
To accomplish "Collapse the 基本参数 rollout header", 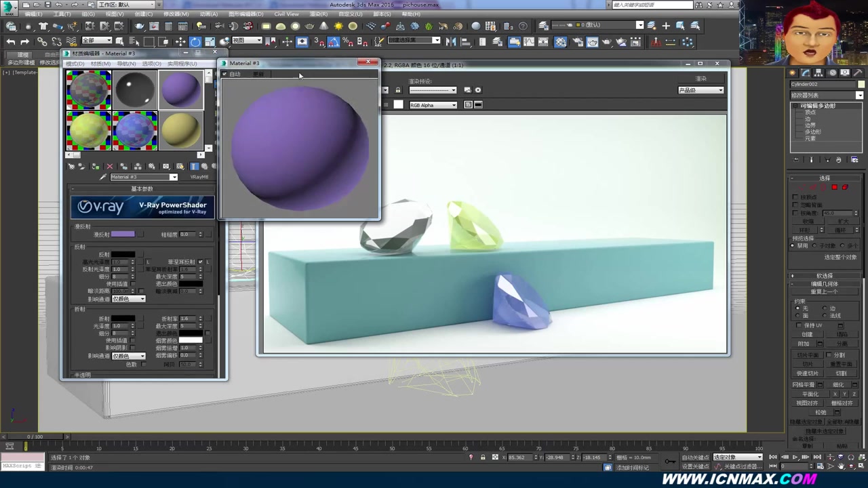I will tap(142, 188).
